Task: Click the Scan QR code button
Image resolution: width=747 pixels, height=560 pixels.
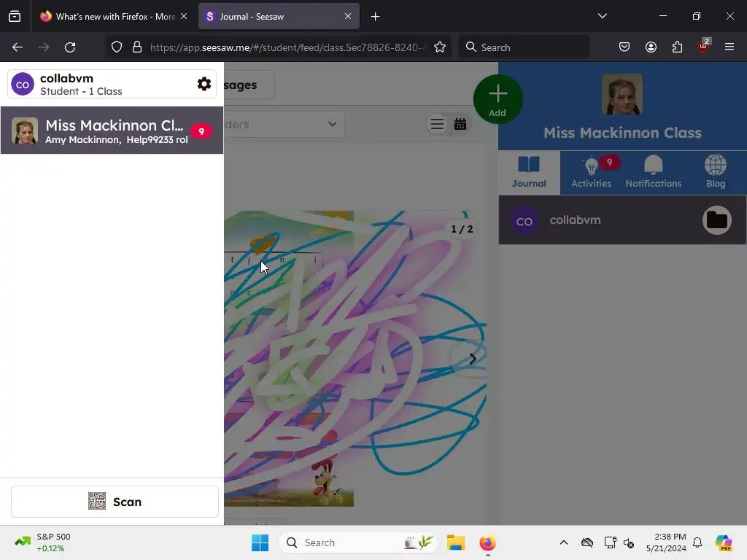Action: pyautogui.click(x=115, y=502)
